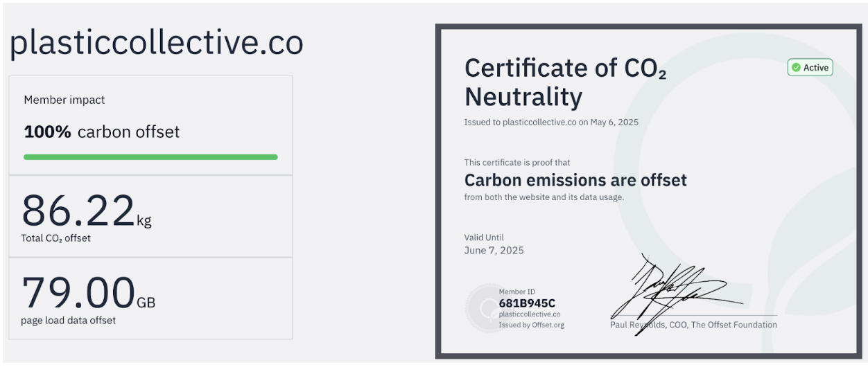Viewport: 868px width, 367px height.
Task: Click the handwritten signature on the certificate
Action: [676, 291]
